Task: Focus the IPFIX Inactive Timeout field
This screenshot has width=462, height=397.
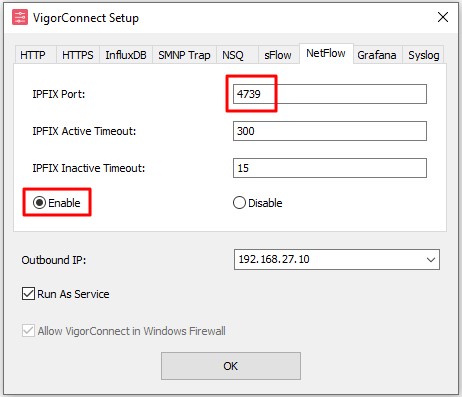Action: (330, 168)
